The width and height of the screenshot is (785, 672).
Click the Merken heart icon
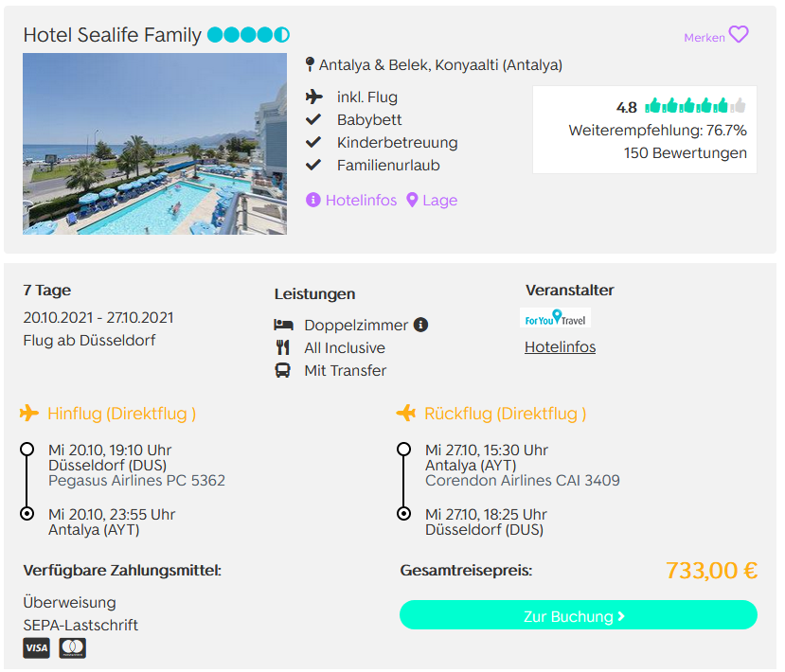[739, 34]
